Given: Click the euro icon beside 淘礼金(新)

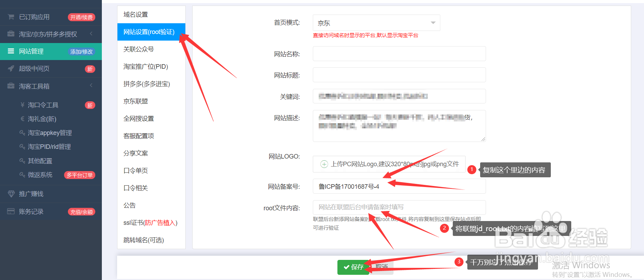Looking at the screenshot, I should click(x=23, y=119).
